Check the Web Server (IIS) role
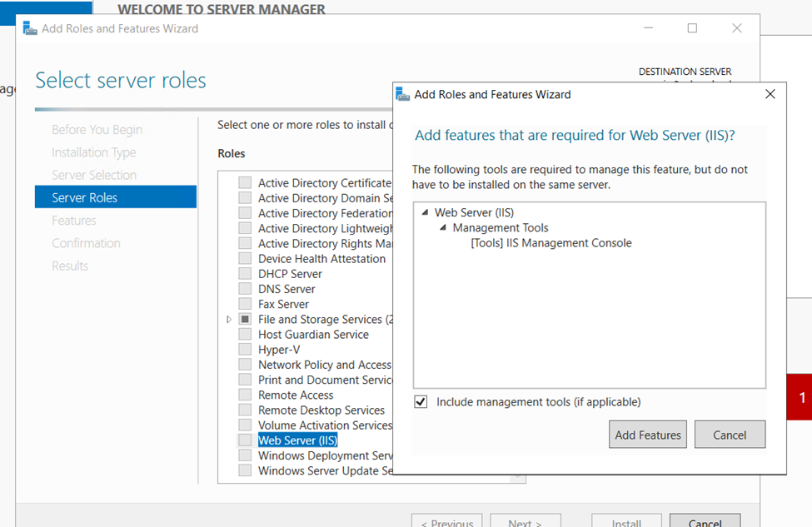The width and height of the screenshot is (812, 527). 245,440
